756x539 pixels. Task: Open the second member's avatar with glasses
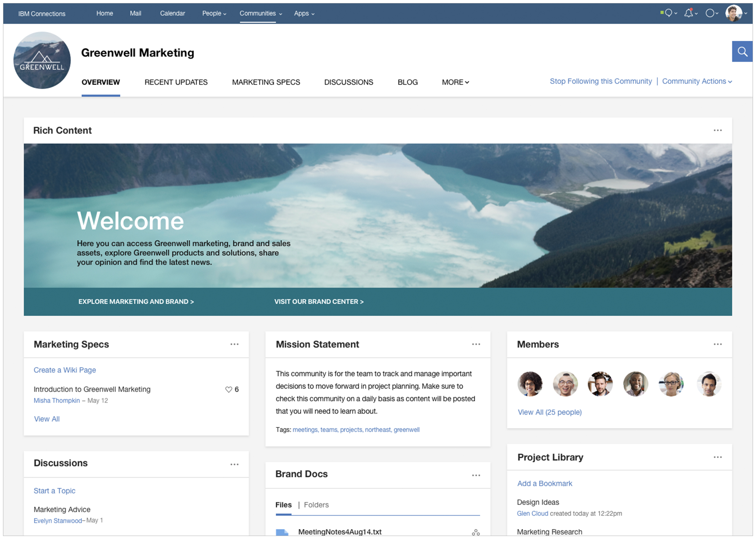point(565,384)
